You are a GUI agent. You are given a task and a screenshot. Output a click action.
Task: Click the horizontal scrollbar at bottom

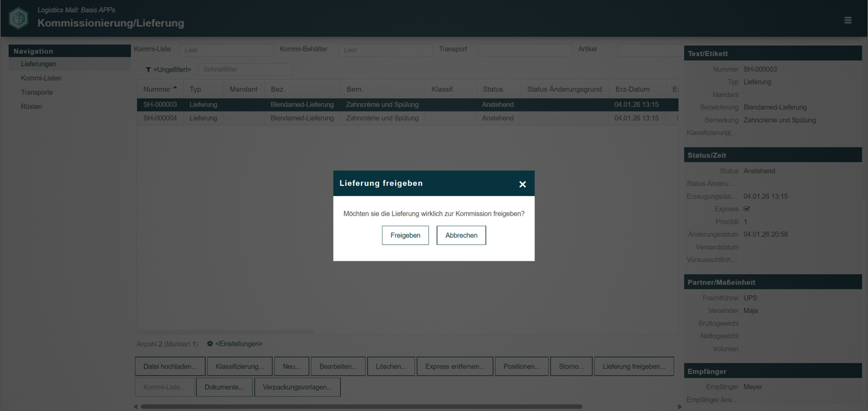click(x=361, y=407)
